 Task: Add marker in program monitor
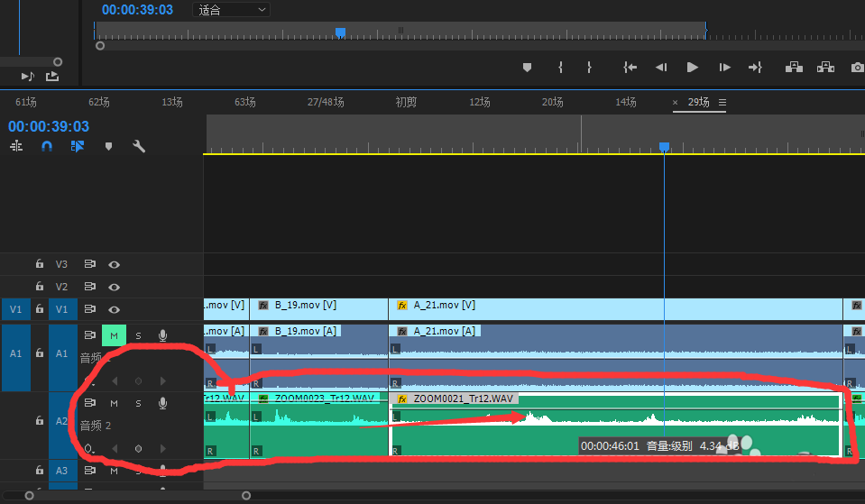point(528,68)
